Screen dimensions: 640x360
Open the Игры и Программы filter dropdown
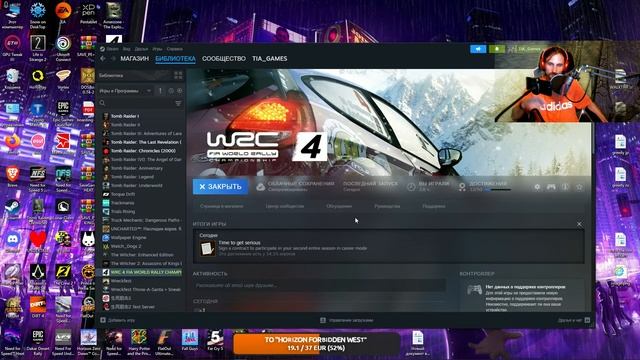point(125,91)
